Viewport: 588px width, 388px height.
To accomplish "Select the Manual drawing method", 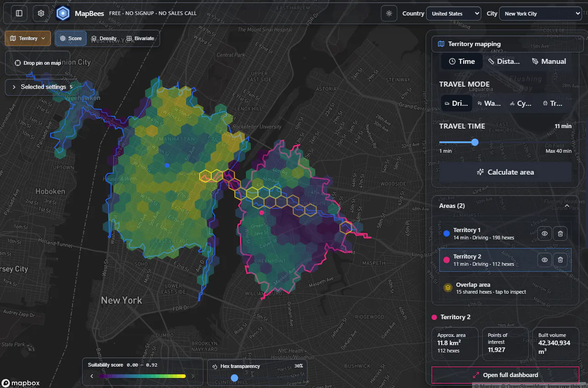I will point(549,62).
